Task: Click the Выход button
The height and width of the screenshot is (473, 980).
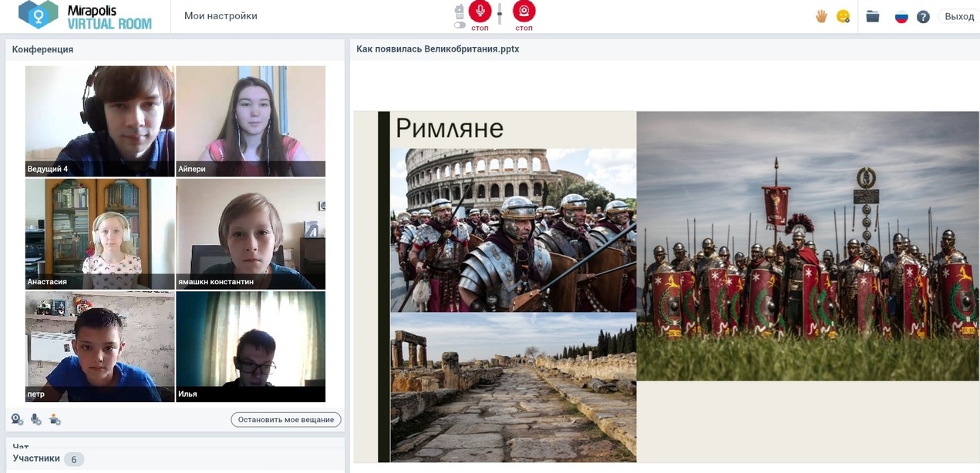Action: (958, 16)
